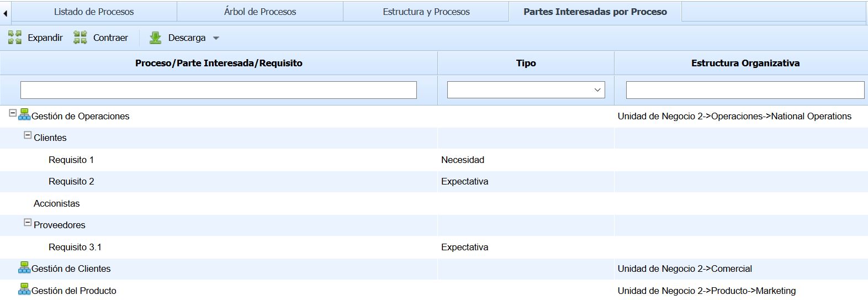Collapse the Clientes tree node
The height and width of the screenshot is (300, 868).
coord(28,135)
